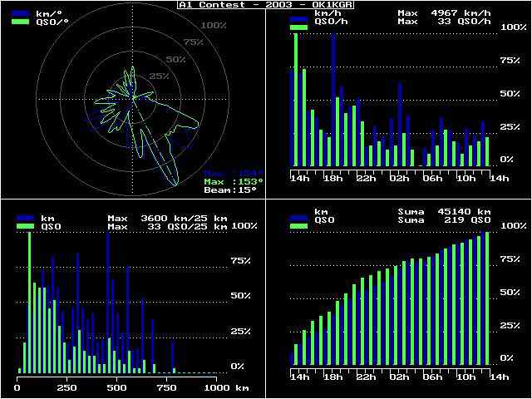
Task: Select green QSO/° legend swatch in polar chart
Action: pyautogui.click(x=22, y=22)
